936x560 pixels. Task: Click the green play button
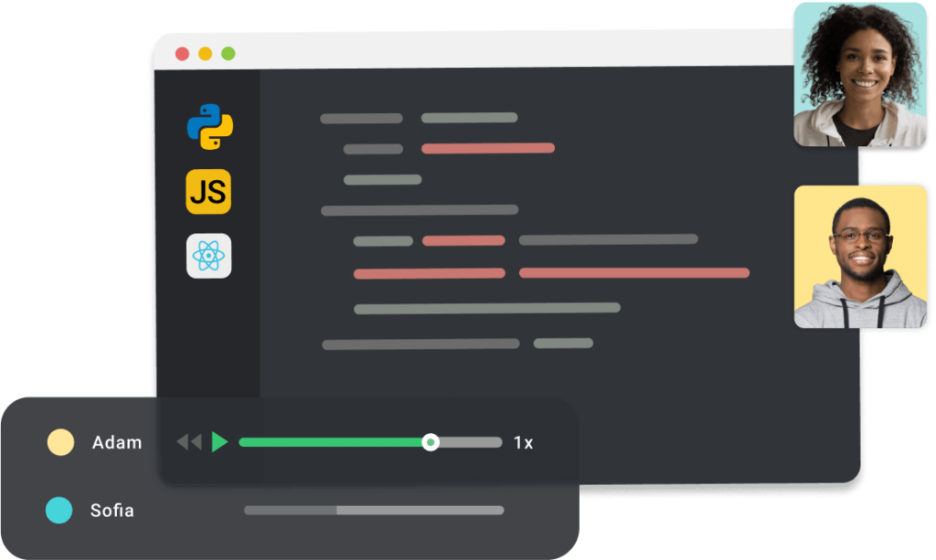(219, 442)
